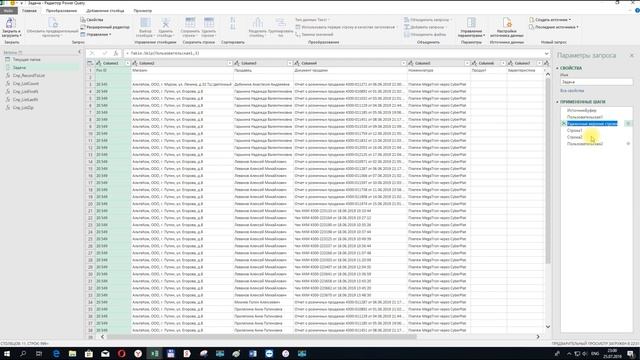Select the Строка1 applied step
This screenshot has width=640, height=360.
575,130
